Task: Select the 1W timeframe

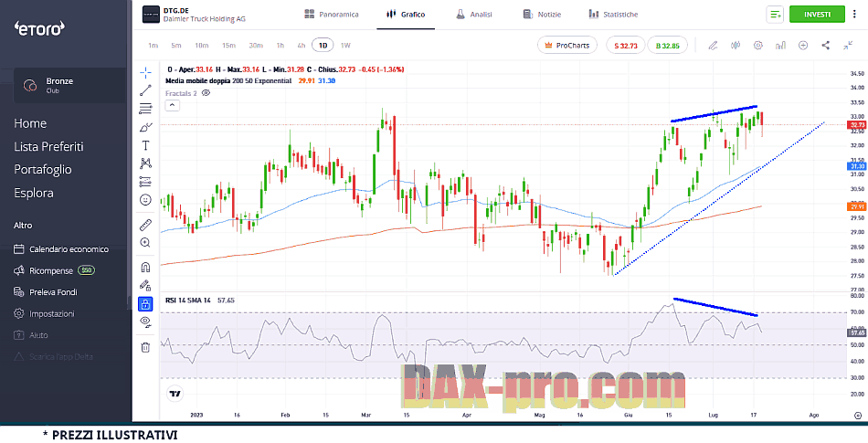Action: [345, 46]
